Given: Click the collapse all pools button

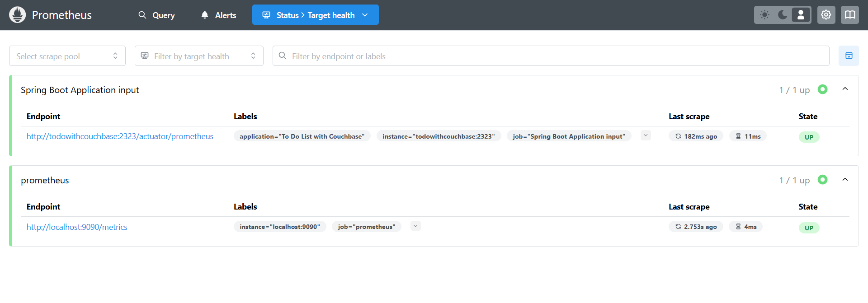Looking at the screenshot, I should (849, 56).
